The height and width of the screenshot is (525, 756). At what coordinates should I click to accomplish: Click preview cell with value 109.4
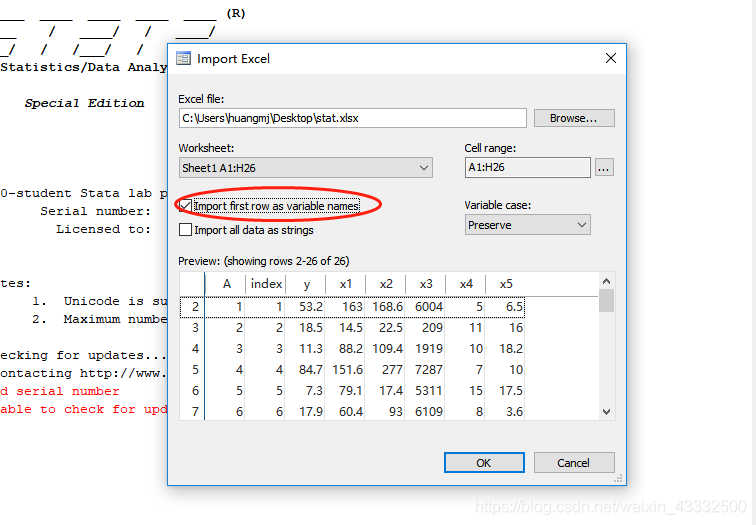[x=385, y=349]
